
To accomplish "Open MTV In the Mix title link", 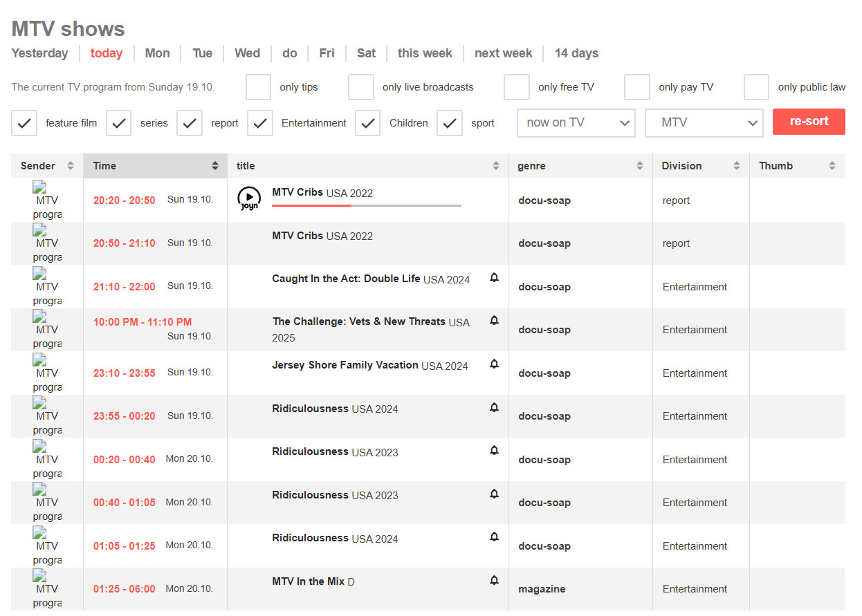I will point(308,581).
